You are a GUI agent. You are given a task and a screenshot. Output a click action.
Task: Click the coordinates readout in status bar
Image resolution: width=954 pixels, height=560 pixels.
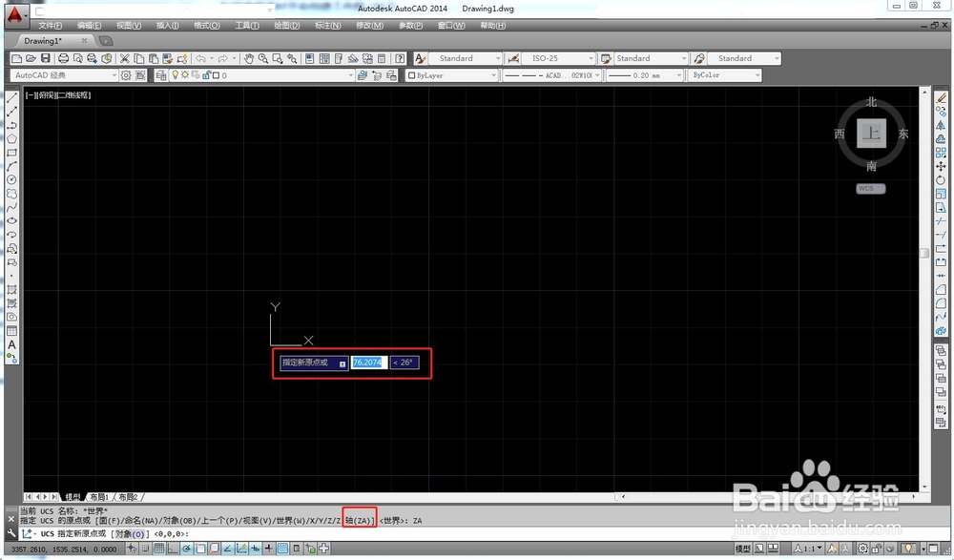point(63,550)
